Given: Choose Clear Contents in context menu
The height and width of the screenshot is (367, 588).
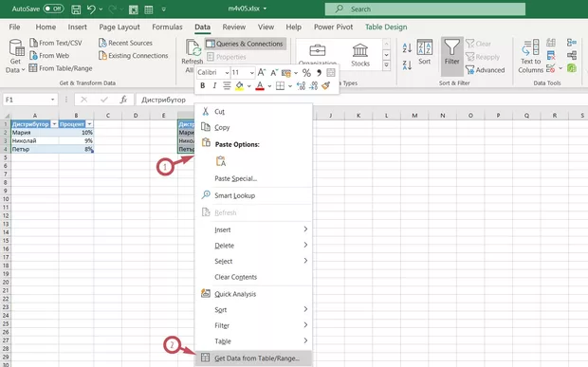Looking at the screenshot, I should click(x=253, y=277).
